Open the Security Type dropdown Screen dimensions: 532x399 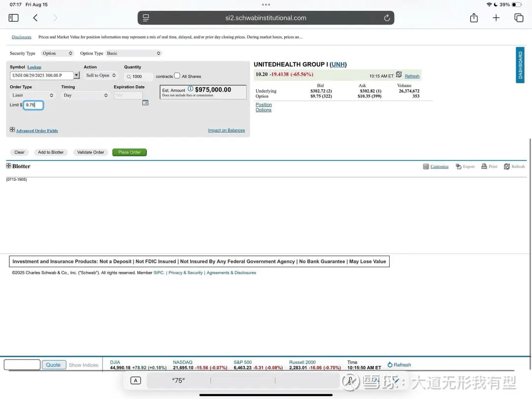click(57, 53)
